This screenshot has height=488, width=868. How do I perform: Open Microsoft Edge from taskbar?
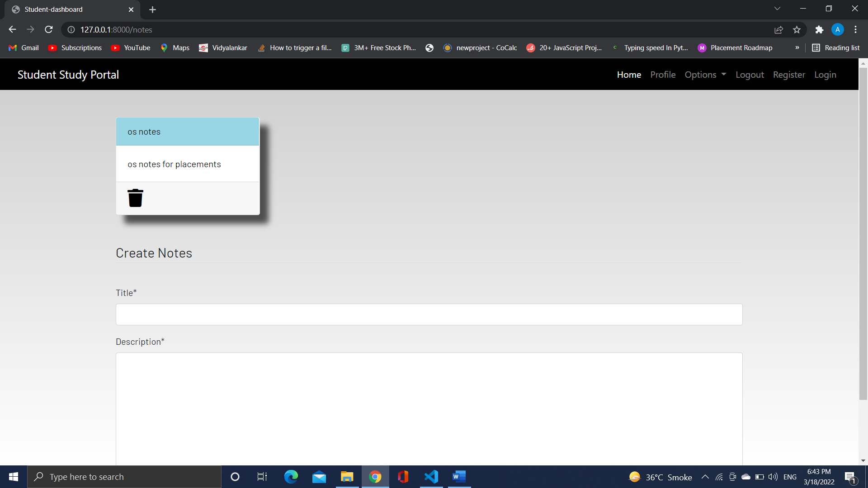(x=291, y=477)
